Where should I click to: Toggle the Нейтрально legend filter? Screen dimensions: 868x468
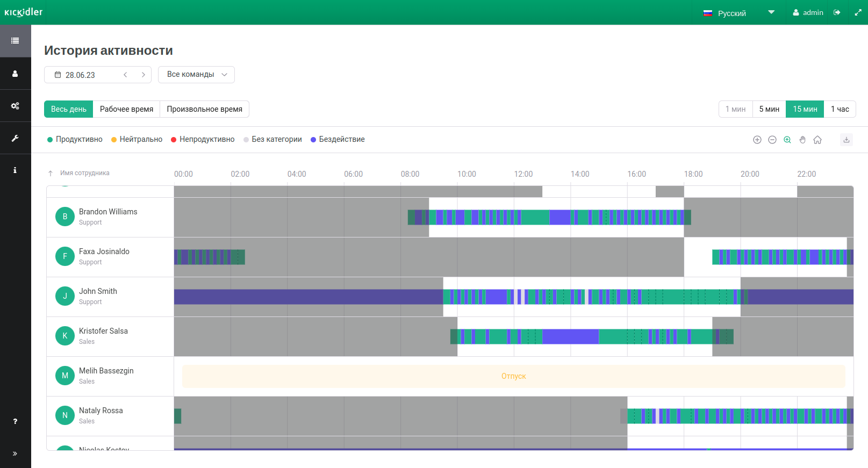pos(137,139)
